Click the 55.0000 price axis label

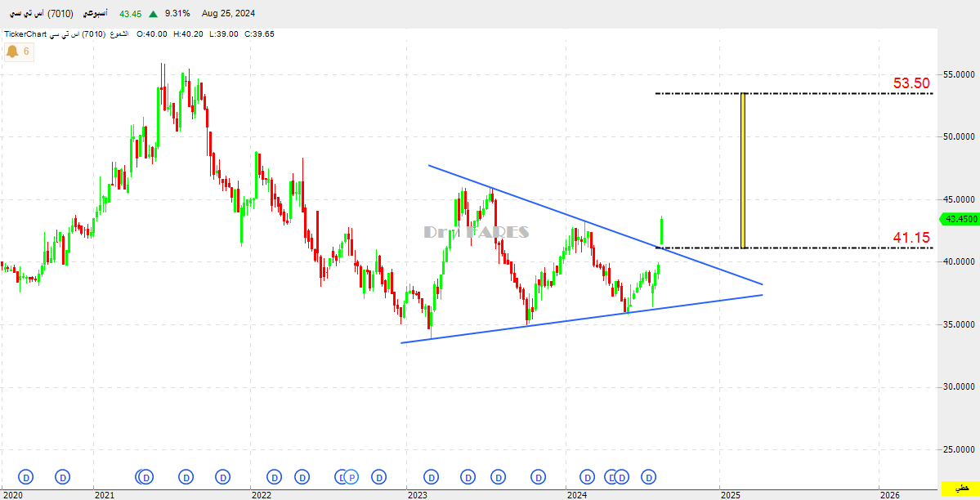pos(959,74)
